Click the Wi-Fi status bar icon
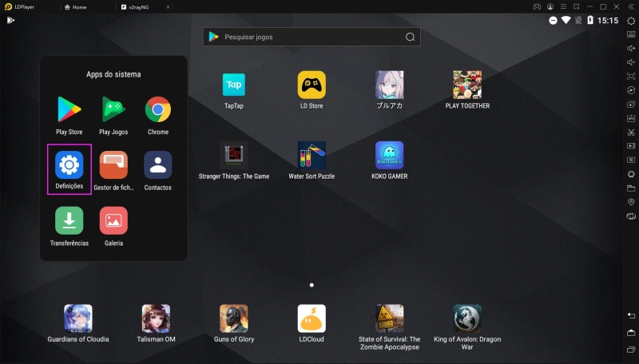Viewport: 639px width, 364px height. 566,20
